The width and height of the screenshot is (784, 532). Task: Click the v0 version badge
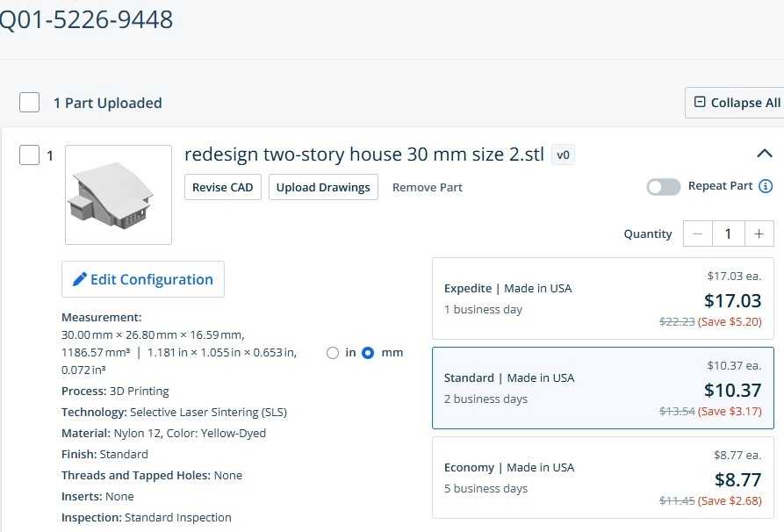[x=563, y=155]
